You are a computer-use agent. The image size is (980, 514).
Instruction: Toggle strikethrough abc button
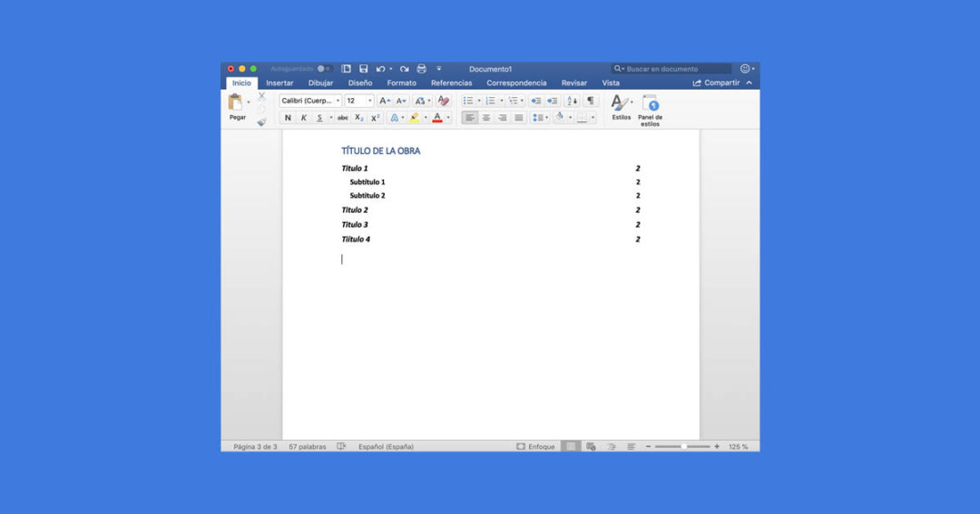[x=342, y=118]
